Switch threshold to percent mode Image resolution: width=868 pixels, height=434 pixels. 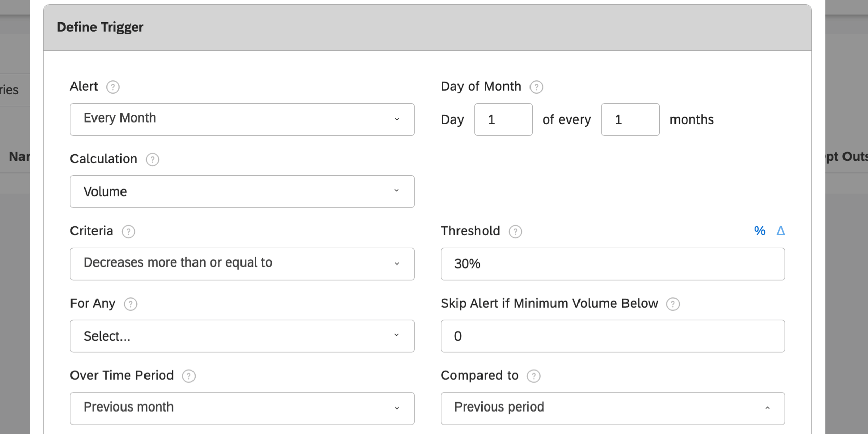pyautogui.click(x=760, y=231)
